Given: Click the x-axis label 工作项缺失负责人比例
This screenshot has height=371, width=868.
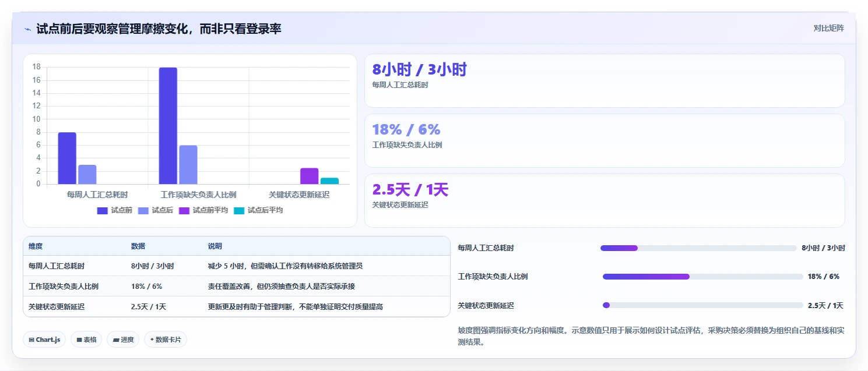Looking at the screenshot, I should tap(198, 195).
